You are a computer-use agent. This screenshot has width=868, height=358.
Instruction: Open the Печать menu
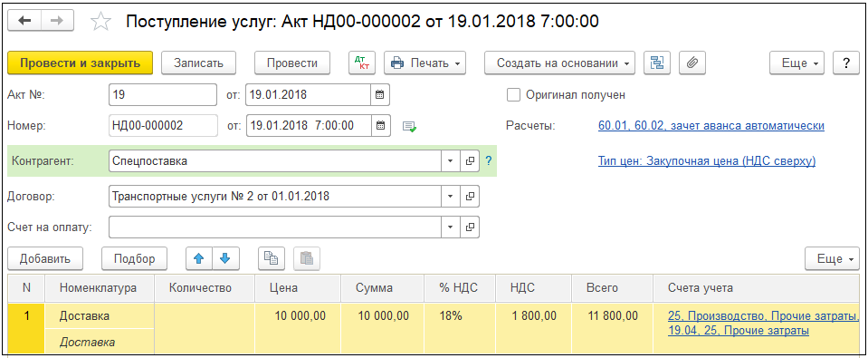(425, 63)
